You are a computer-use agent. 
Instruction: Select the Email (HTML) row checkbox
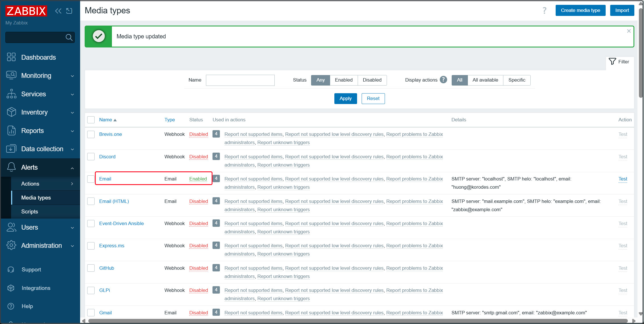[x=91, y=201]
